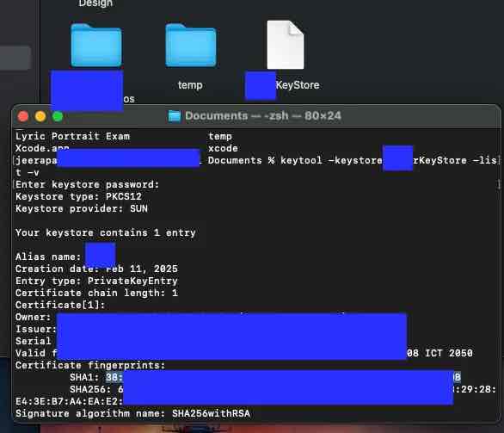504x433 pixels.
Task: Minimize Terminal using the yellow button
Action: click(40, 116)
